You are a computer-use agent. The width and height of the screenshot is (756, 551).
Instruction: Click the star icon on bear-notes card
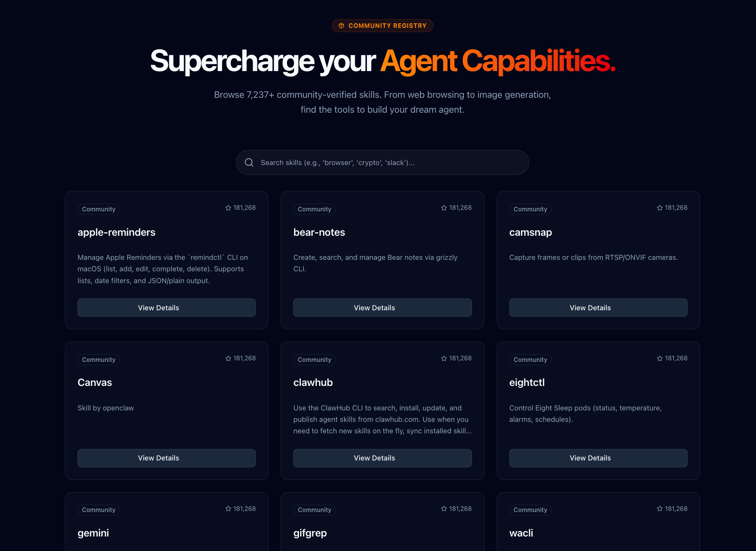point(444,208)
